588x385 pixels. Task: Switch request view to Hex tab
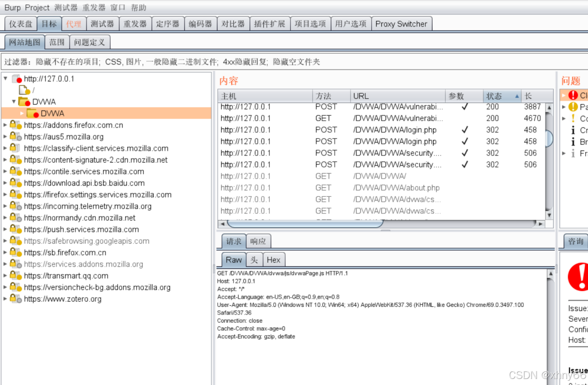(x=273, y=260)
